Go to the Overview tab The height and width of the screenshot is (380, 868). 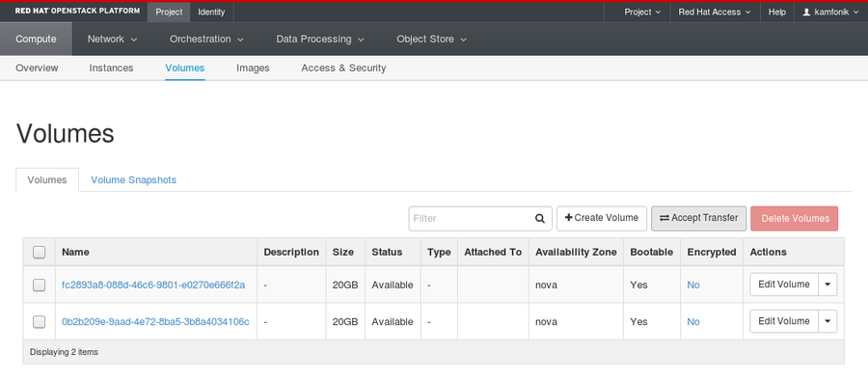(x=37, y=68)
